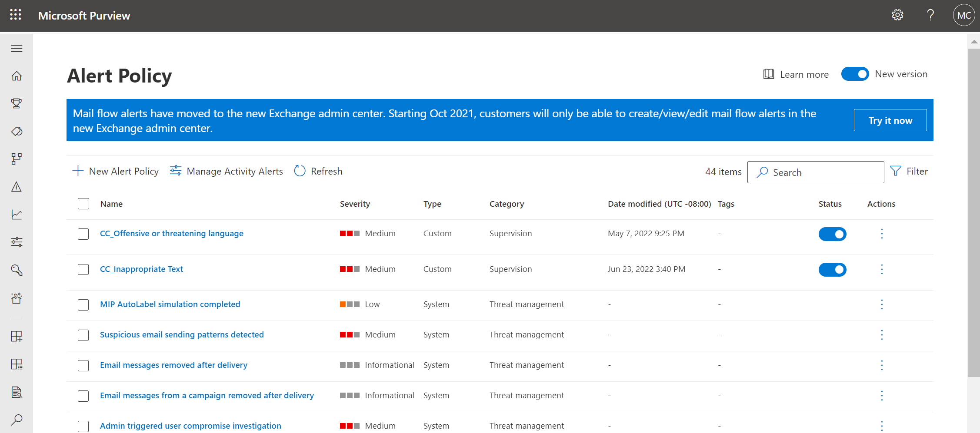Open actions menu for MIP AutoLabel simulation completed
This screenshot has width=980, height=433.
coord(882,304)
